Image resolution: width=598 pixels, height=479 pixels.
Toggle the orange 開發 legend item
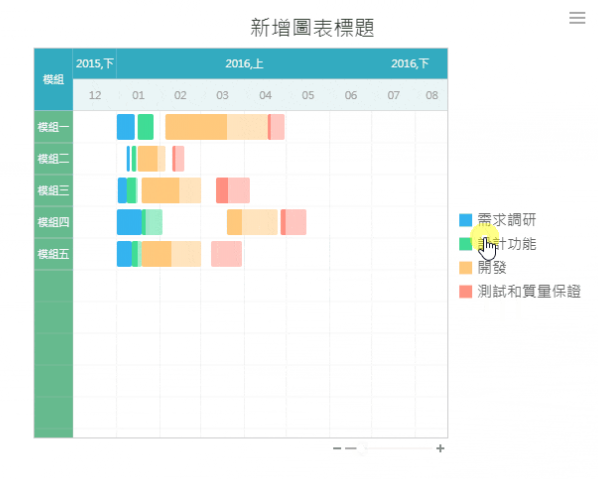pyautogui.click(x=483, y=268)
